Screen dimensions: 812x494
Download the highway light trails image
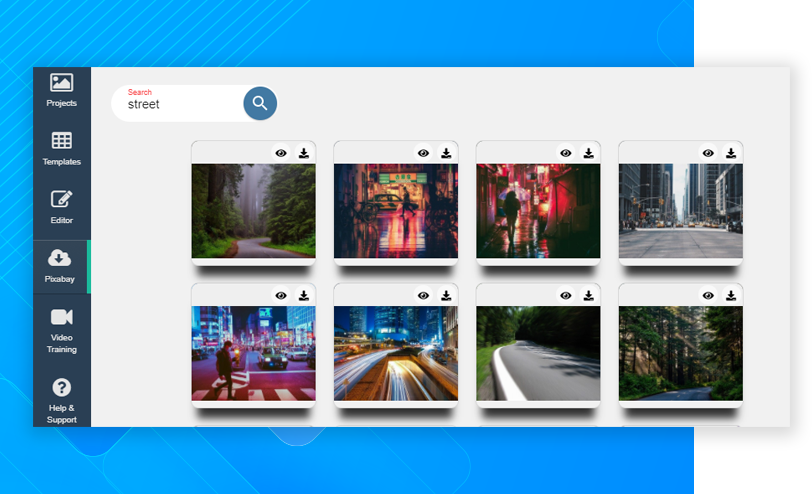tap(446, 296)
